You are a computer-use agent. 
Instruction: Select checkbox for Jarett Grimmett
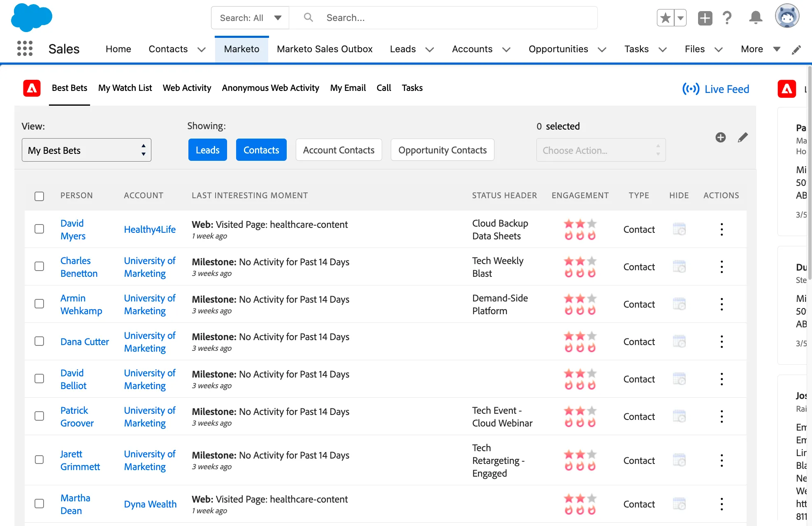click(39, 459)
